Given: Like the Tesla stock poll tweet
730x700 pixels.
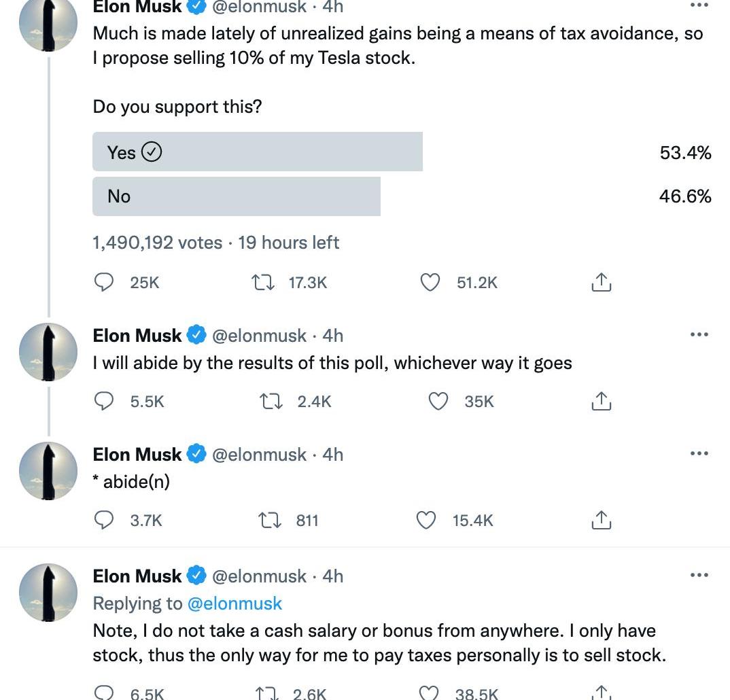Looking at the screenshot, I should tap(430, 282).
